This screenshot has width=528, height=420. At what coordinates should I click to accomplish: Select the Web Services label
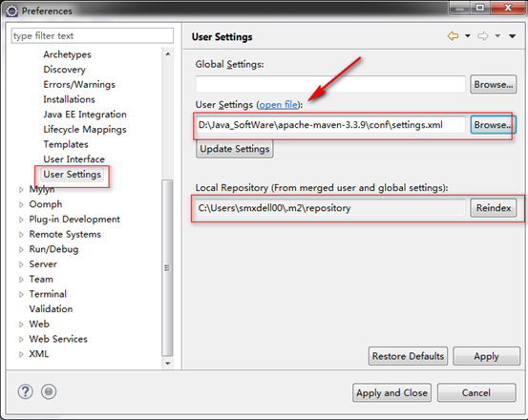pyautogui.click(x=58, y=339)
